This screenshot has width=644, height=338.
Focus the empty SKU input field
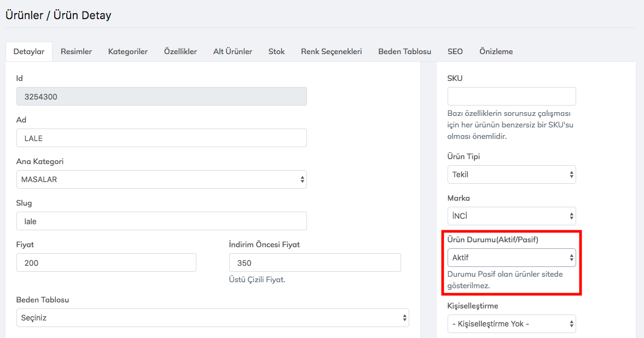(x=511, y=96)
